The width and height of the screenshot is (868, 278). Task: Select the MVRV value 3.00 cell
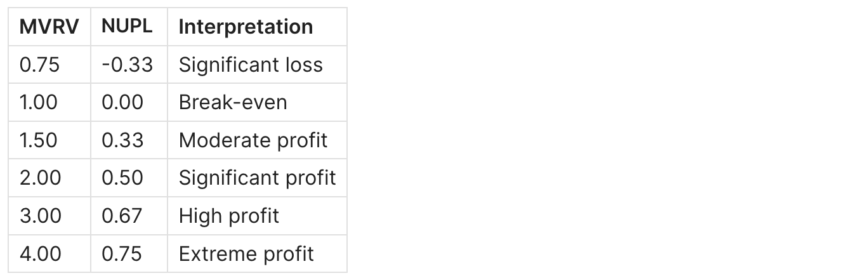41,216
